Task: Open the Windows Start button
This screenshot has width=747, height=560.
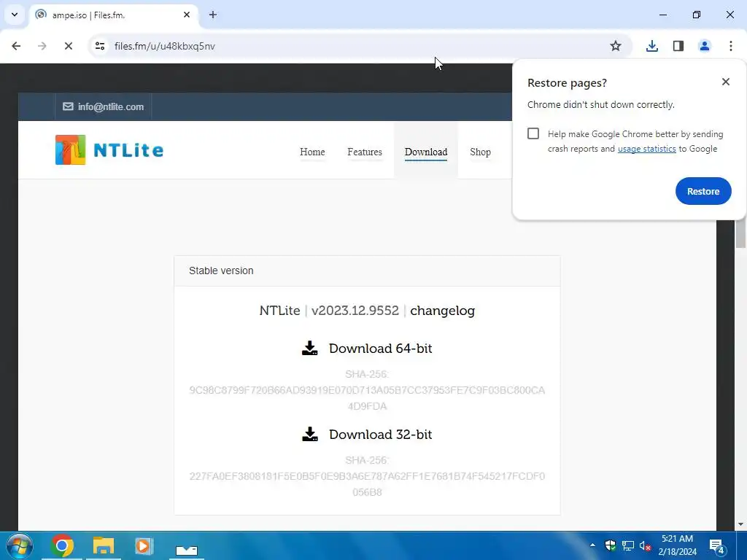Action: (x=20, y=545)
